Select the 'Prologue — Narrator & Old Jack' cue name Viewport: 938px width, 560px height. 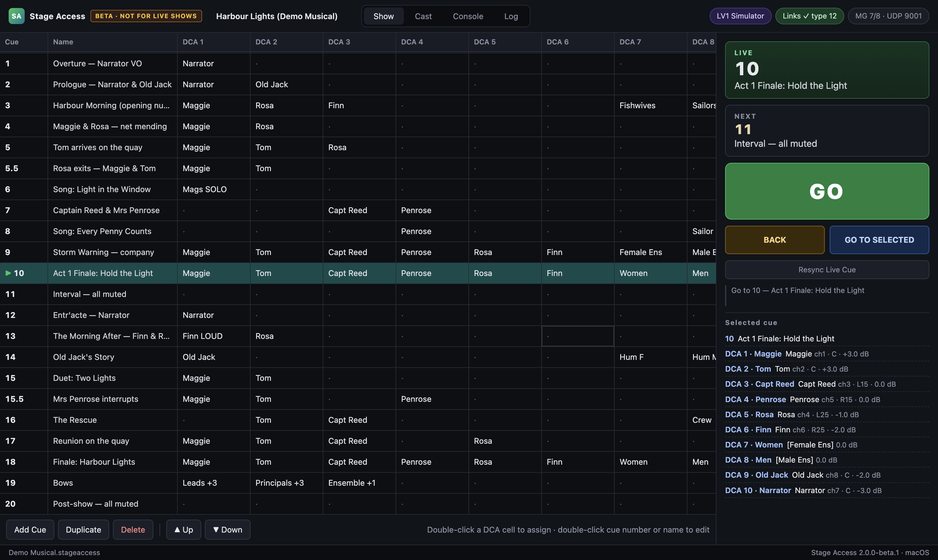click(x=112, y=84)
